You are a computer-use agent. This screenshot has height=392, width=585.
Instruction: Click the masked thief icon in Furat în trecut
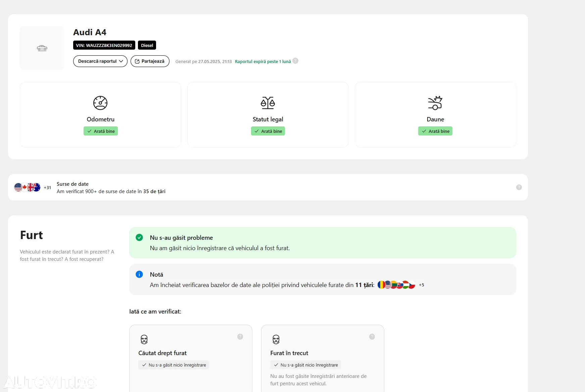point(276,339)
